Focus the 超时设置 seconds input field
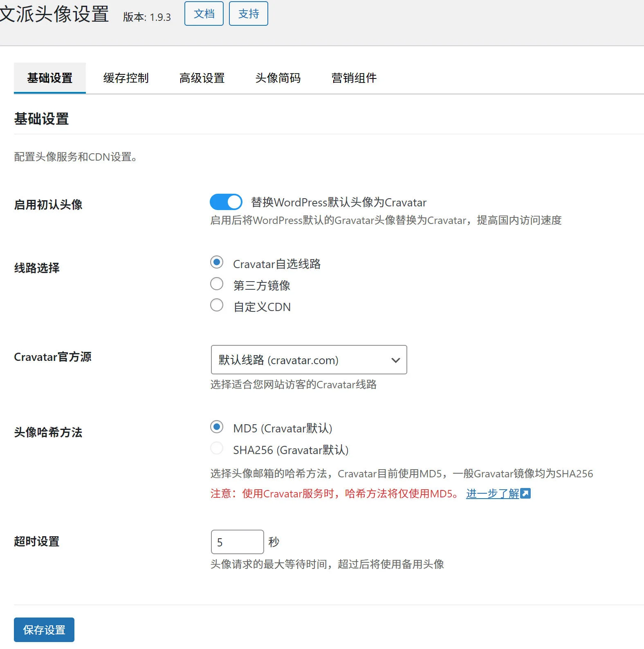Viewport: 644px width, 649px height. (237, 542)
